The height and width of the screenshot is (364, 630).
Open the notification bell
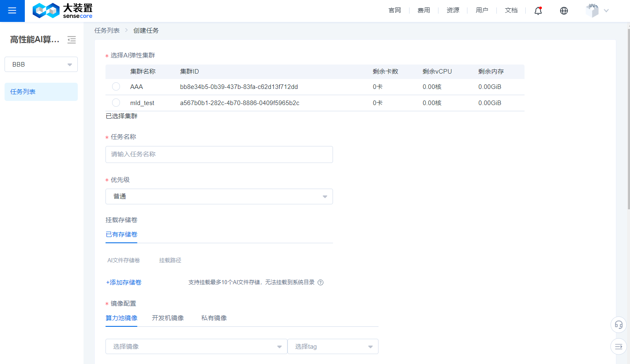(538, 11)
